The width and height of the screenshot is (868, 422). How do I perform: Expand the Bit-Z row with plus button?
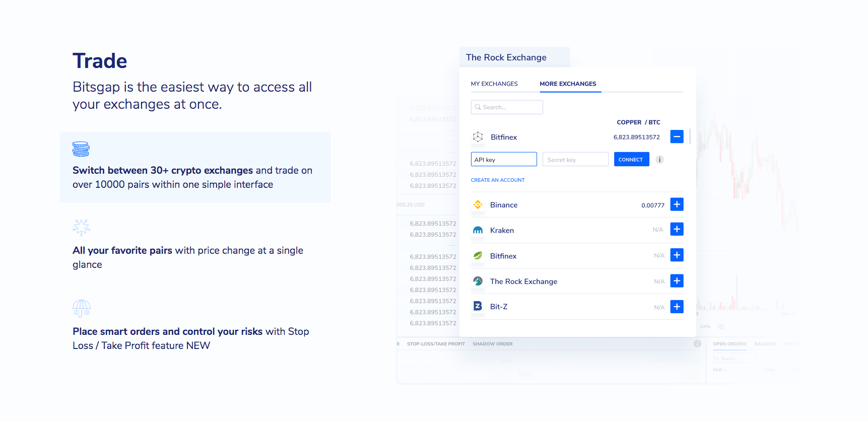[x=677, y=306]
